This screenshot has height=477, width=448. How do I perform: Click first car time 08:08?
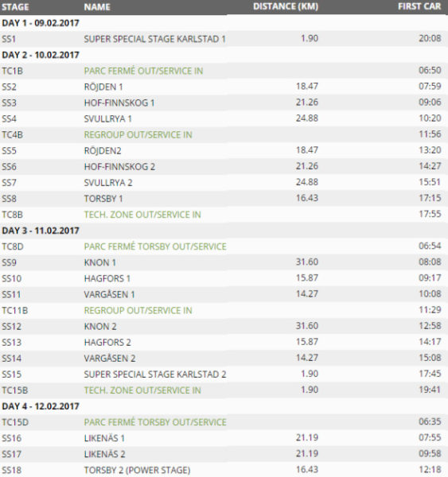point(430,262)
